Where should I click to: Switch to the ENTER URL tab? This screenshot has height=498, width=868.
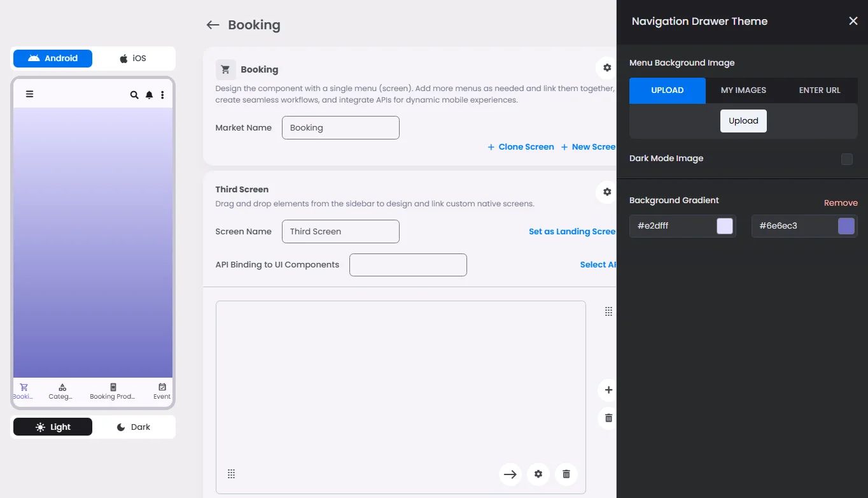coord(819,90)
